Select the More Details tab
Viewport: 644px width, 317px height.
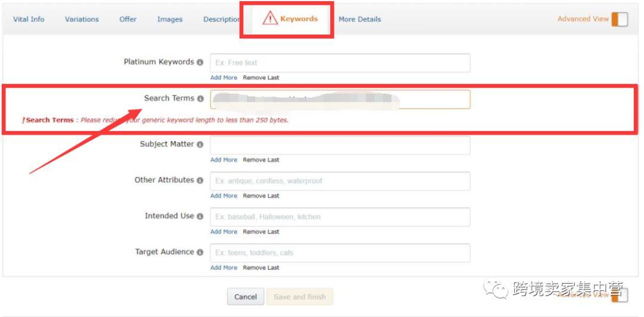pos(360,19)
